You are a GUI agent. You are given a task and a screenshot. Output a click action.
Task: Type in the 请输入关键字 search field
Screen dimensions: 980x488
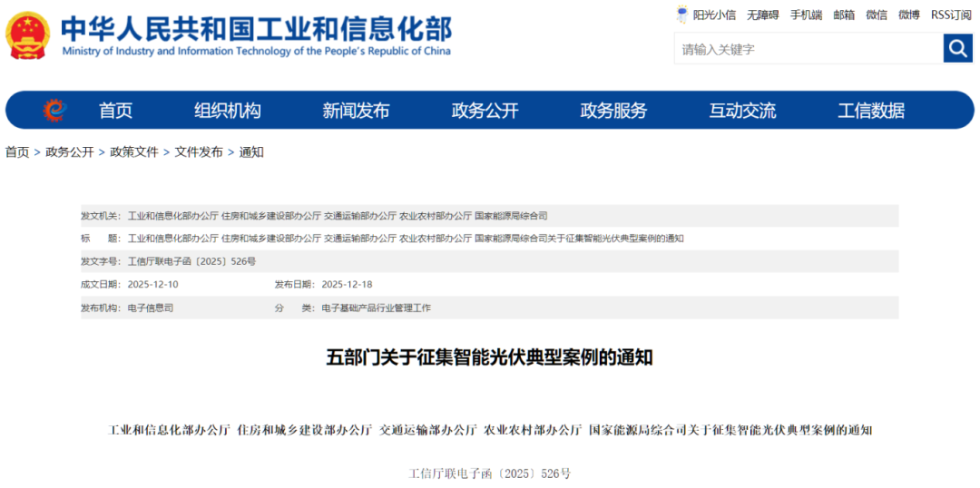[x=806, y=49]
